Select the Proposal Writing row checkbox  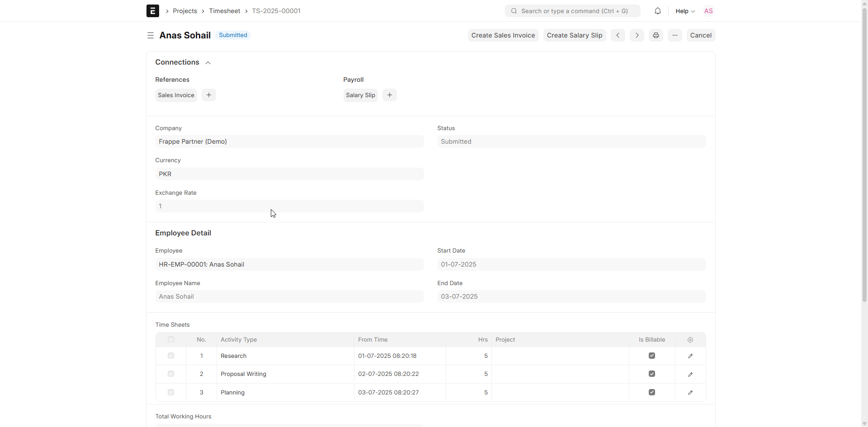click(171, 374)
